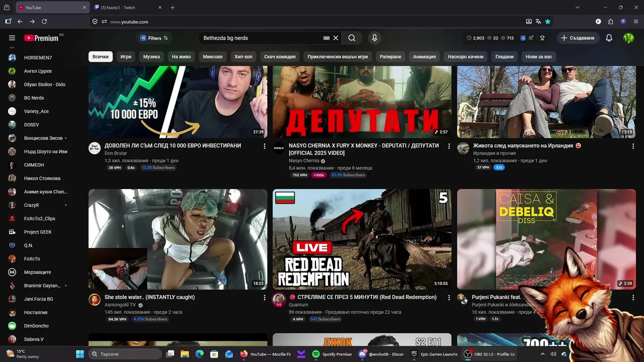Open HORSEMEN7 channel in sidebar
644x362 pixels.
[x=38, y=58]
